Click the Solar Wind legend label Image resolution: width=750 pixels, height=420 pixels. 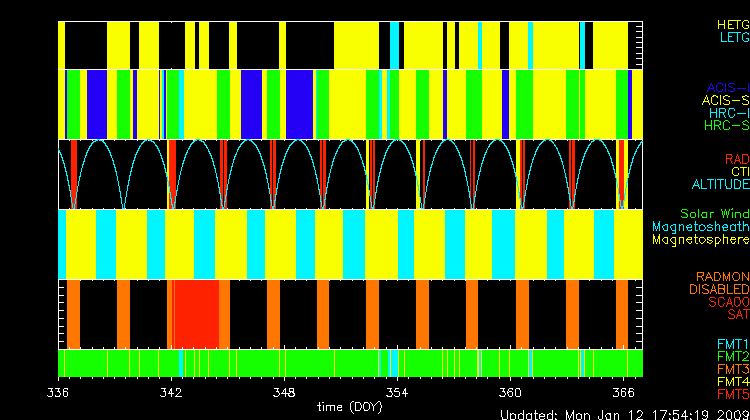point(714,214)
